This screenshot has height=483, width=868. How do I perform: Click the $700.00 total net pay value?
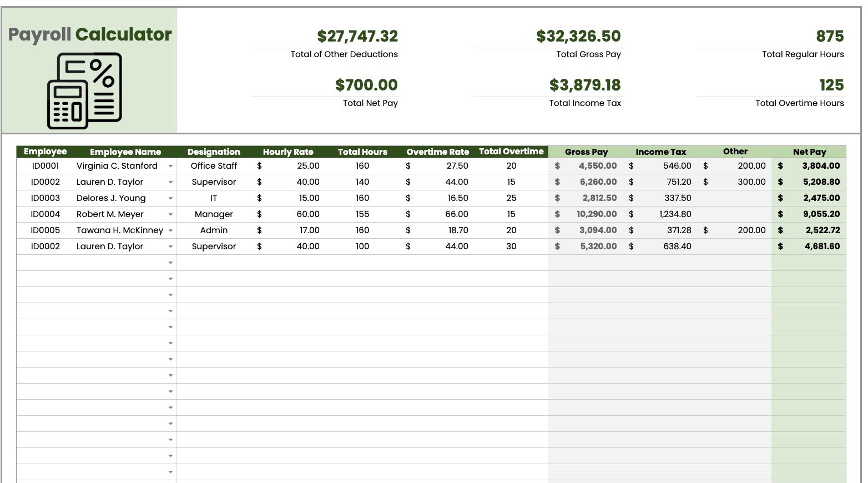pos(366,85)
